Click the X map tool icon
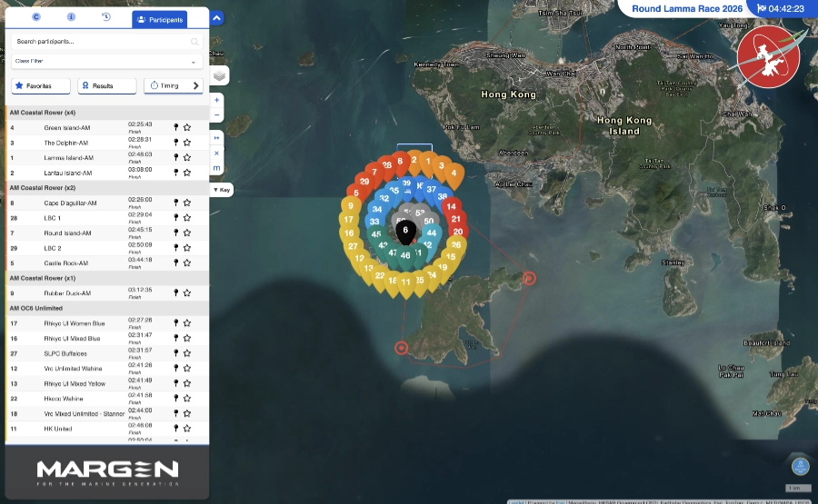The image size is (818, 504). pyautogui.click(x=217, y=153)
